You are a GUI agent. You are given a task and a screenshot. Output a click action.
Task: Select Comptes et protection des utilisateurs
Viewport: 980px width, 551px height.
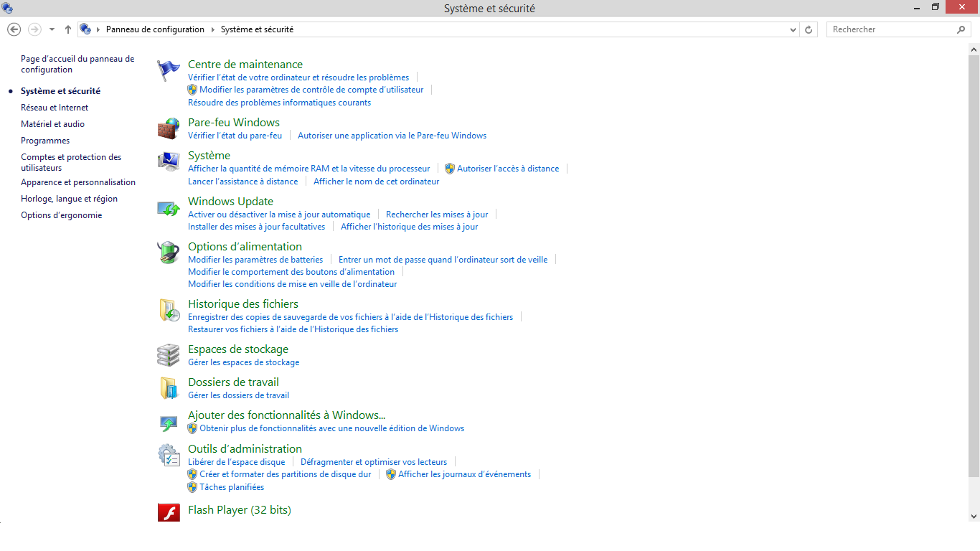(x=71, y=162)
